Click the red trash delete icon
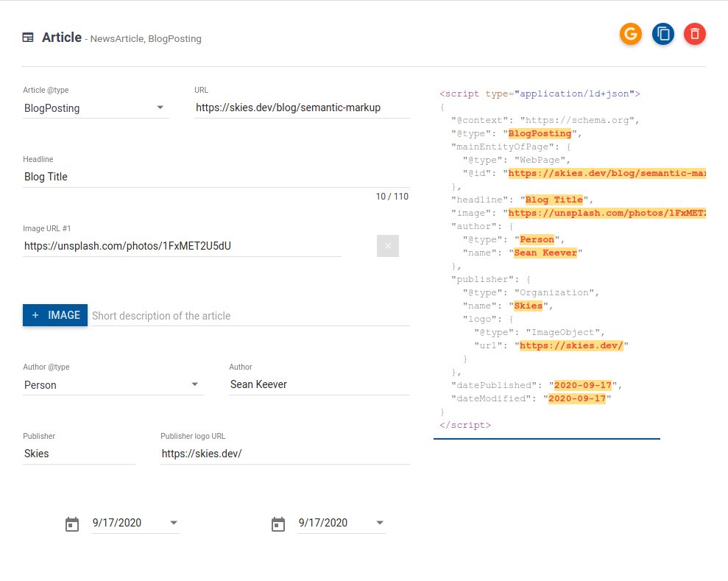728x581 pixels. click(x=695, y=34)
